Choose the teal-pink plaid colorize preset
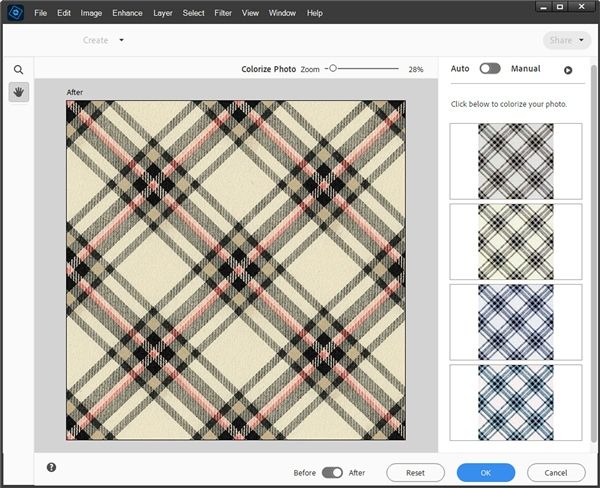 coord(516,402)
